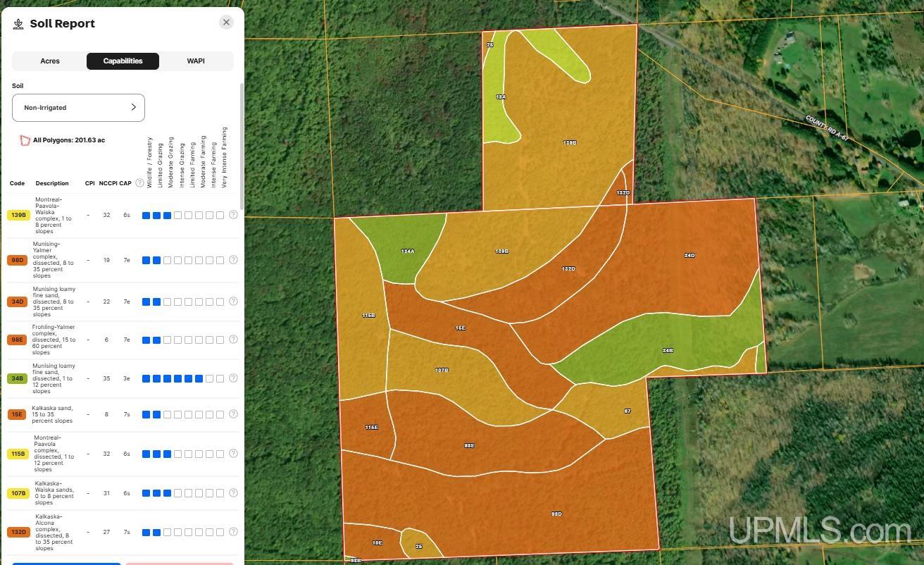Open the WAPI tab
The image size is (924, 565).
pos(196,61)
